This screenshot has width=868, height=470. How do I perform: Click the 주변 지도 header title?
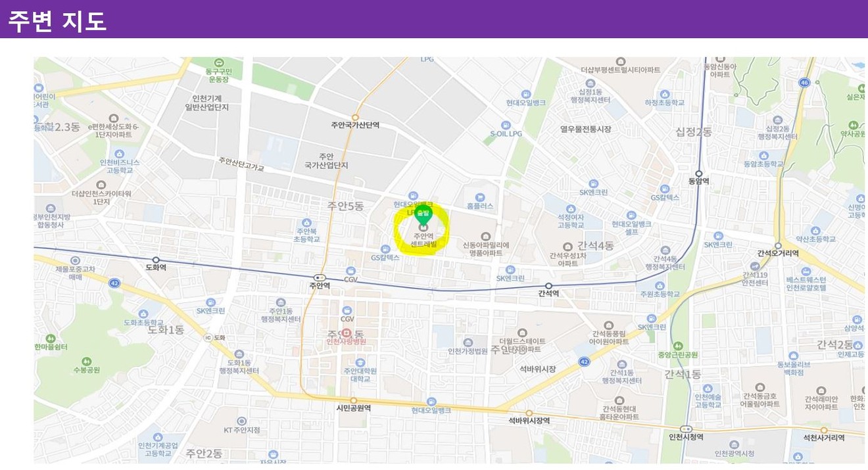click(57, 20)
